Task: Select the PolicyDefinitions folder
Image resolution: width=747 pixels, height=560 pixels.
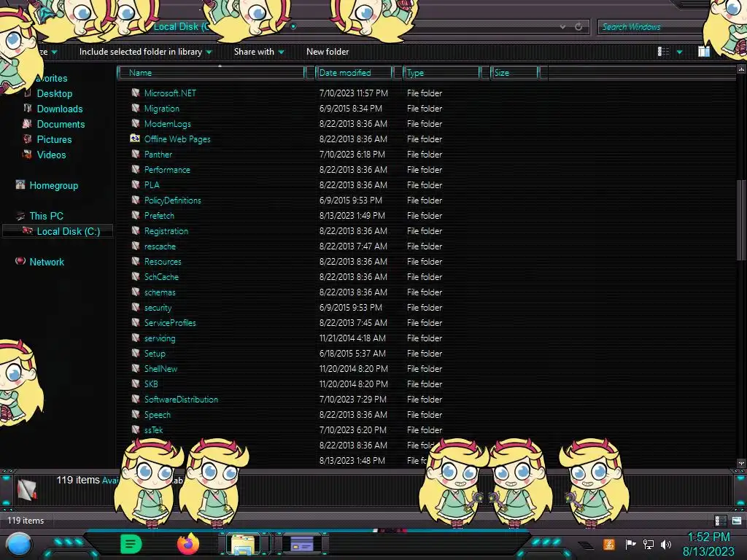Action: tap(172, 200)
